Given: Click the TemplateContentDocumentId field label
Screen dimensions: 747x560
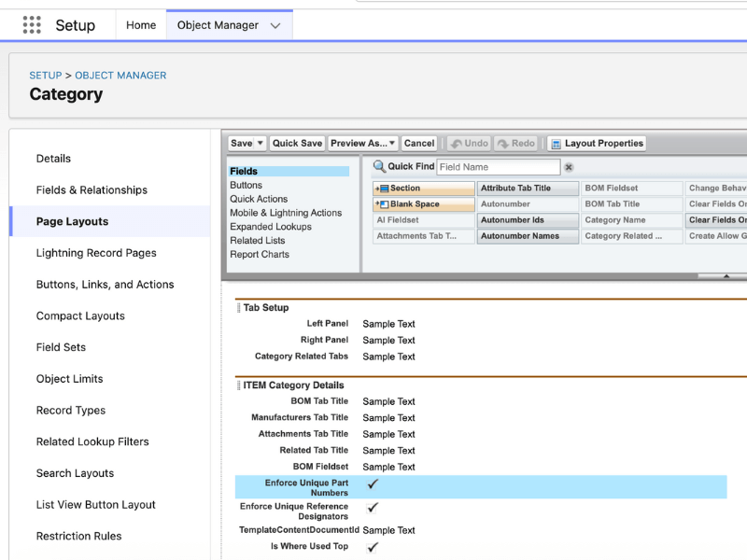Looking at the screenshot, I should point(299,529).
